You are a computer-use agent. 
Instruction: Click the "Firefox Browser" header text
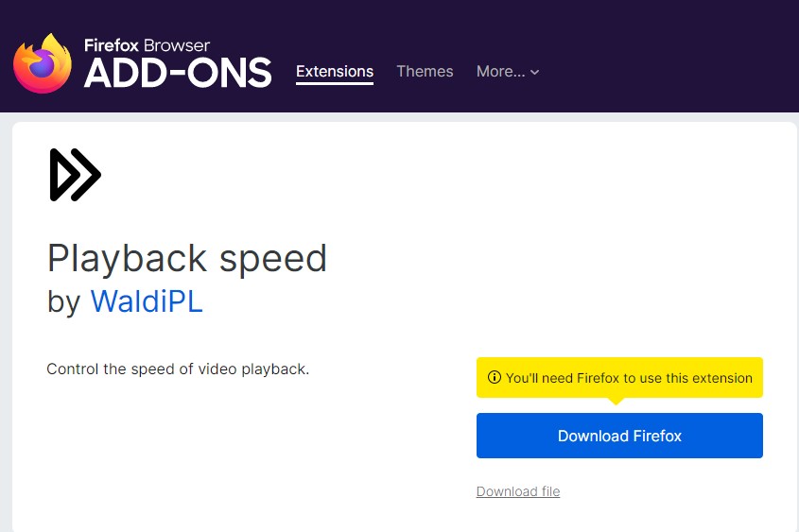click(x=147, y=45)
